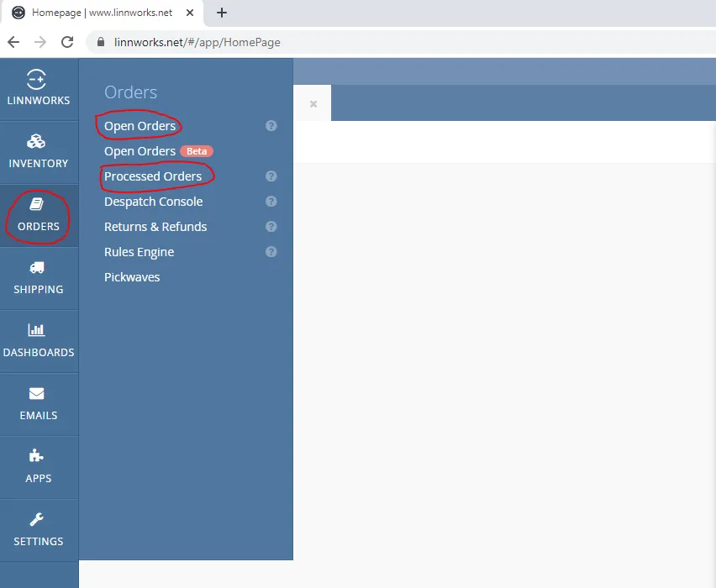The image size is (716, 588).
Task: Click help icon next to Processed Orders
Action: pyautogui.click(x=271, y=176)
